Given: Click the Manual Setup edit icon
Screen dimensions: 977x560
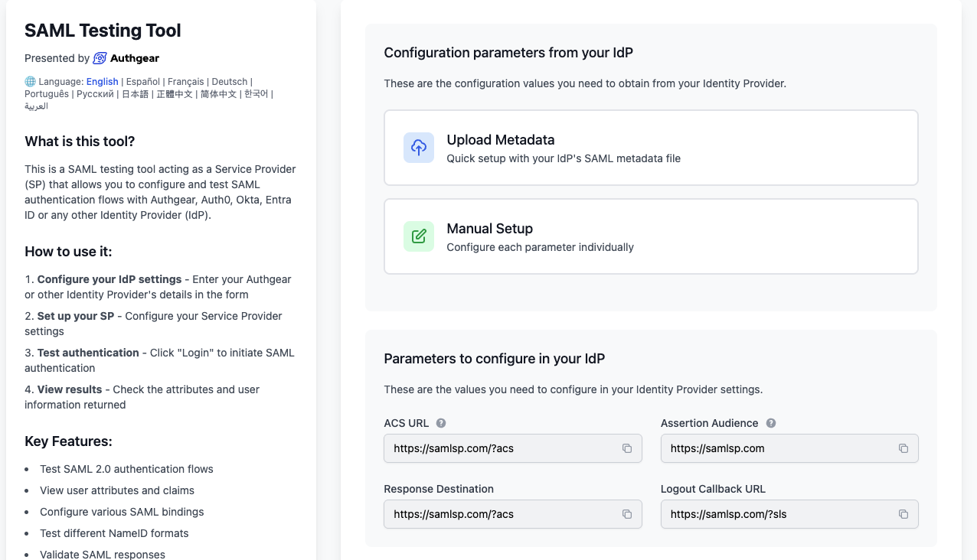Looking at the screenshot, I should 419,236.
